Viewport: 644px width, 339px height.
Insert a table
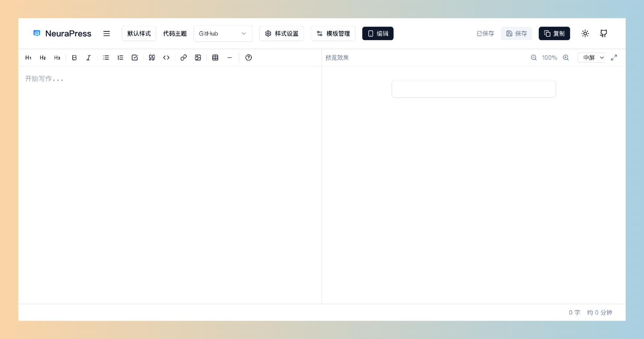pos(215,58)
